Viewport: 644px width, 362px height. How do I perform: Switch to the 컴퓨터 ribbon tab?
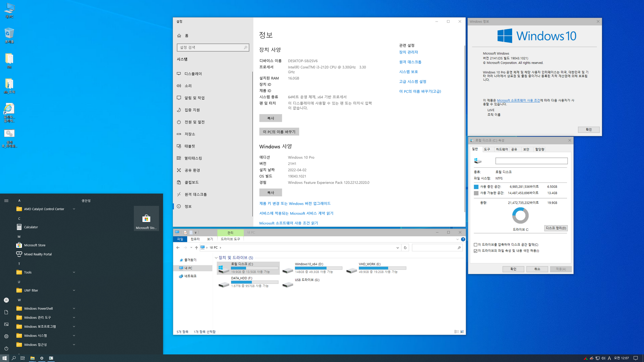(x=195, y=239)
